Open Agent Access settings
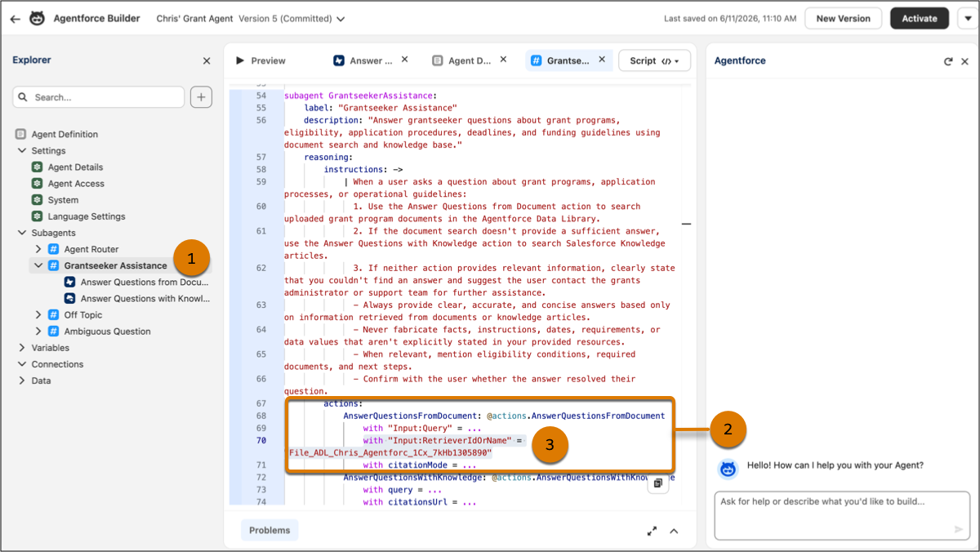Screen dimensions: 980x552 [x=76, y=184]
